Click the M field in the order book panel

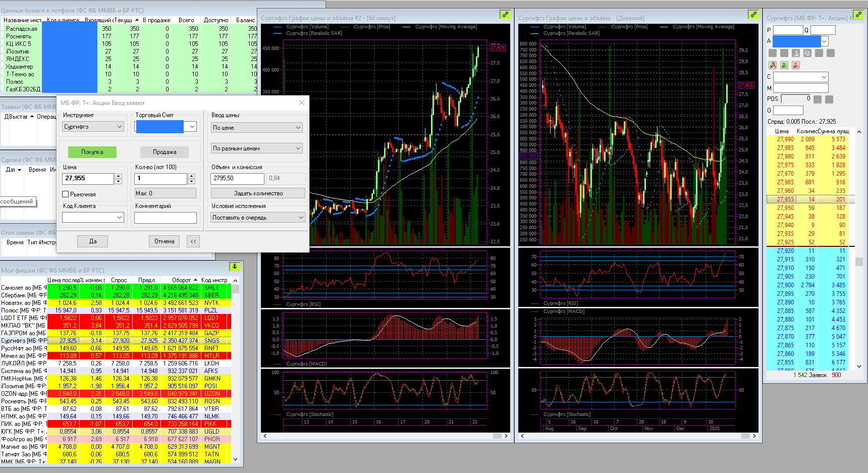click(x=801, y=88)
